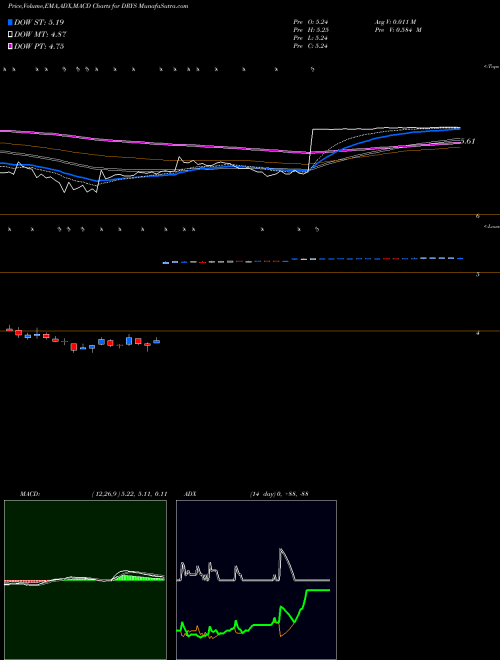
Task: Click the white DOW MT legend swatch
Action: pos(11,35)
